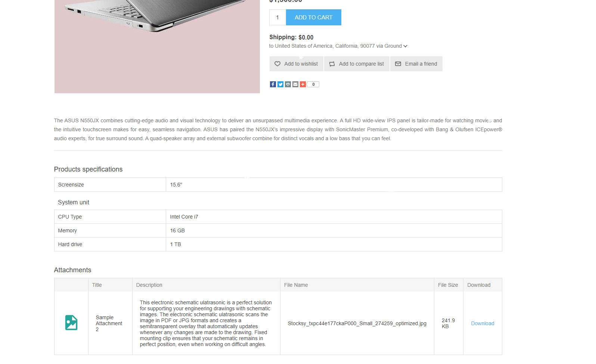Click the Screensize specification label
Screen dimensions: 596x364
click(71, 185)
